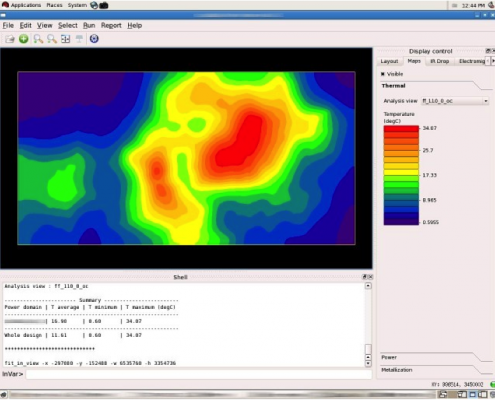Open the Run menu
Viewport: 495px width, 400px height.
[x=89, y=25]
